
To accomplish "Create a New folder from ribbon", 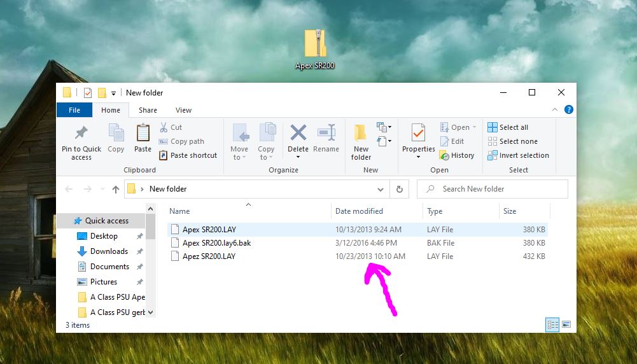I will click(x=361, y=142).
